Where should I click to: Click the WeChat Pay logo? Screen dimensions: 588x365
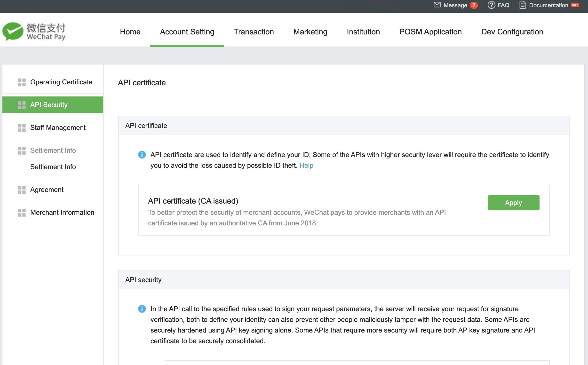pos(34,32)
